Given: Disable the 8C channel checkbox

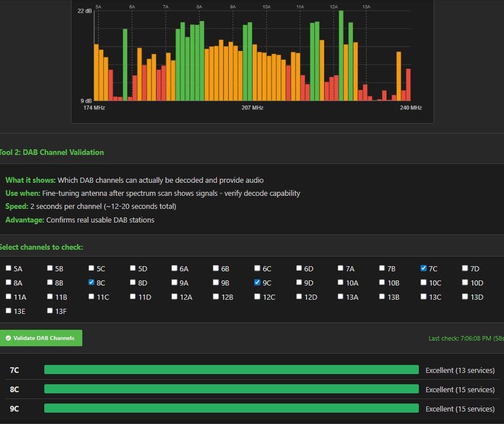Looking at the screenshot, I should [91, 282].
